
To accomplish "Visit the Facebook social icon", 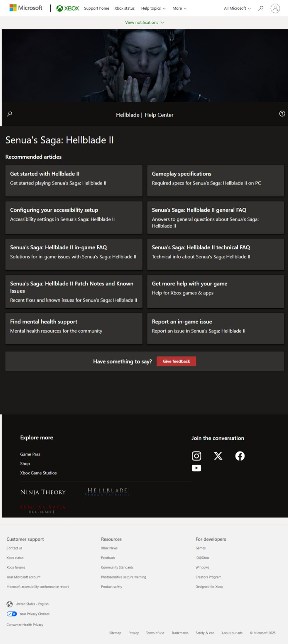I will coord(240,456).
